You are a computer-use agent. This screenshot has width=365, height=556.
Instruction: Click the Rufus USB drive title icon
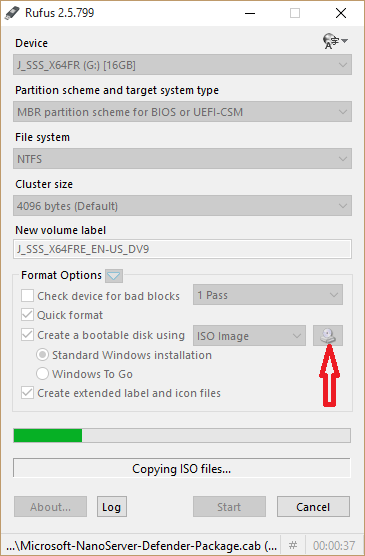click(x=12, y=13)
